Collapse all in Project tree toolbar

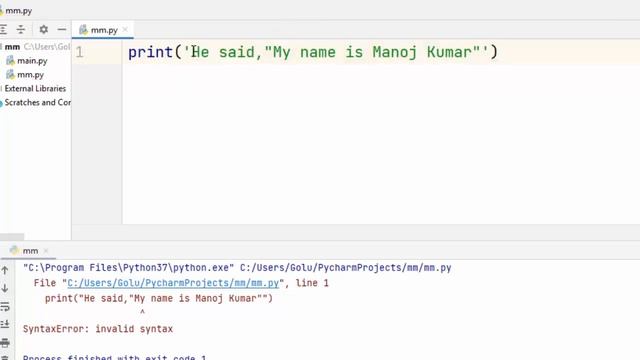pyautogui.click(x=20, y=29)
